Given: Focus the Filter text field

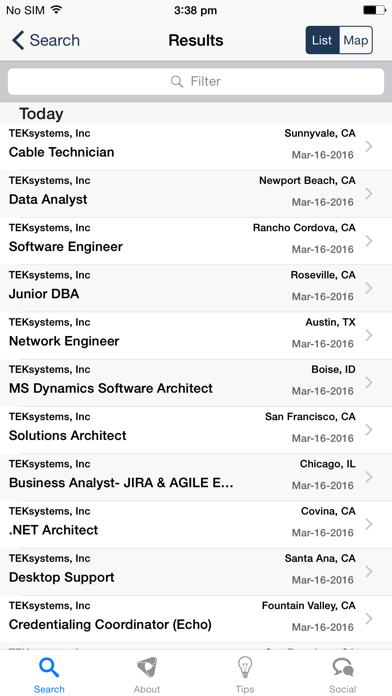Looking at the screenshot, I should click(x=196, y=82).
